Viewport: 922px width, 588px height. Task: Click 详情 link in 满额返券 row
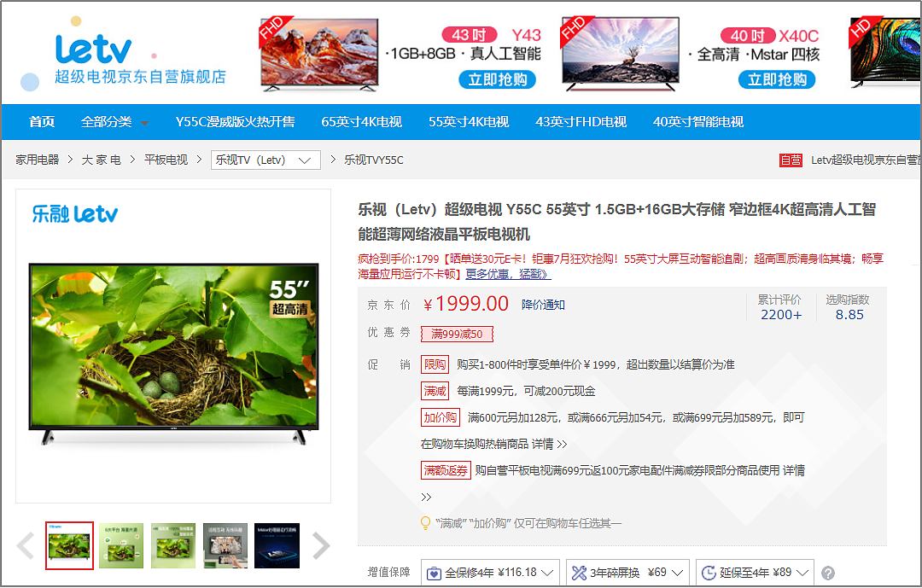794,470
